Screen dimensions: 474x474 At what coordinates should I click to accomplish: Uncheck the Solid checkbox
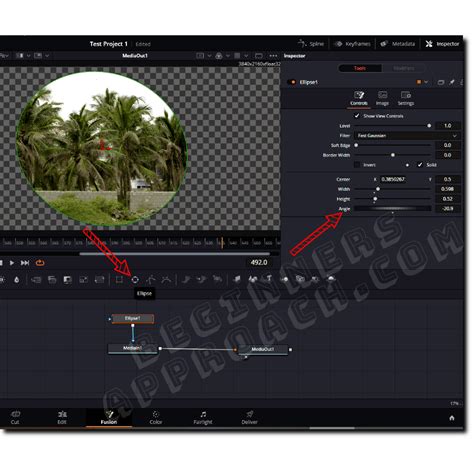click(420, 165)
